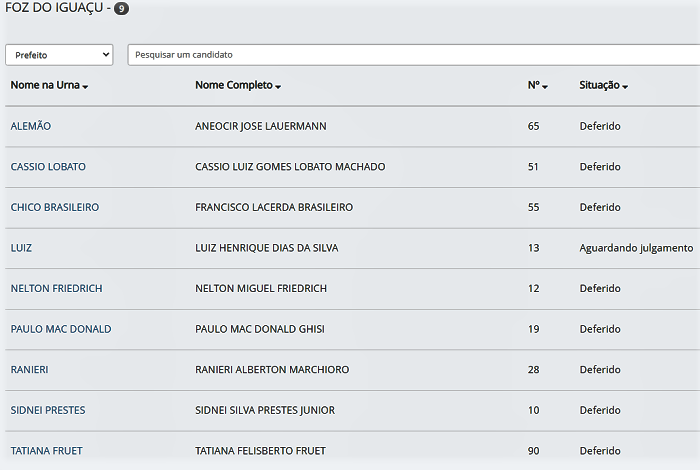The width and height of the screenshot is (700, 470).
Task: Open candidate ALEMÃO's page
Action: coord(31,126)
